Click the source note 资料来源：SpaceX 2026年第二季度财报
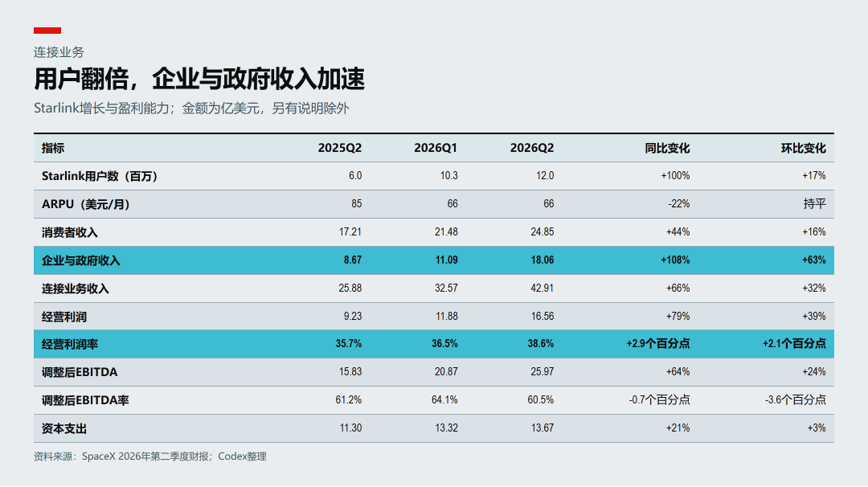 122,456
